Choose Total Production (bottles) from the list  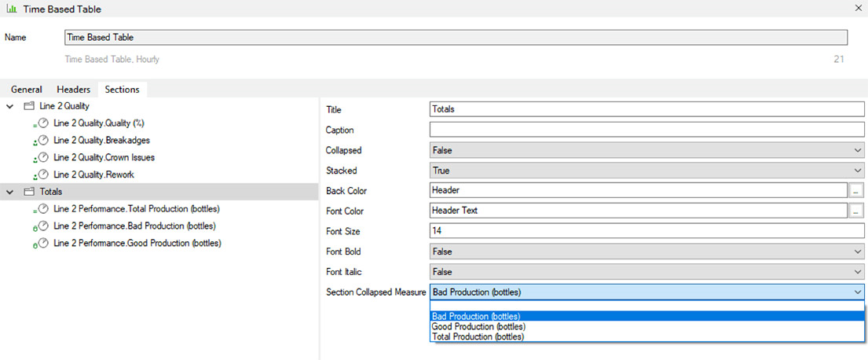pyautogui.click(x=646, y=336)
